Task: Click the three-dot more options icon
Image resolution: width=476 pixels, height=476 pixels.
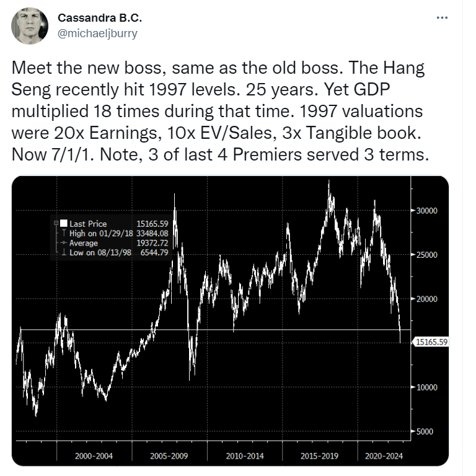Action: pyautogui.click(x=442, y=18)
